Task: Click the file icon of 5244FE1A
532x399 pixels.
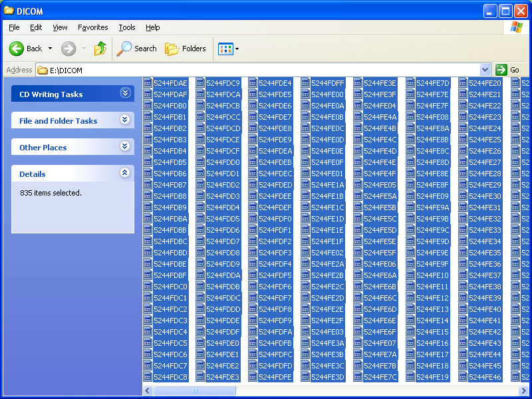Action: coord(305,185)
